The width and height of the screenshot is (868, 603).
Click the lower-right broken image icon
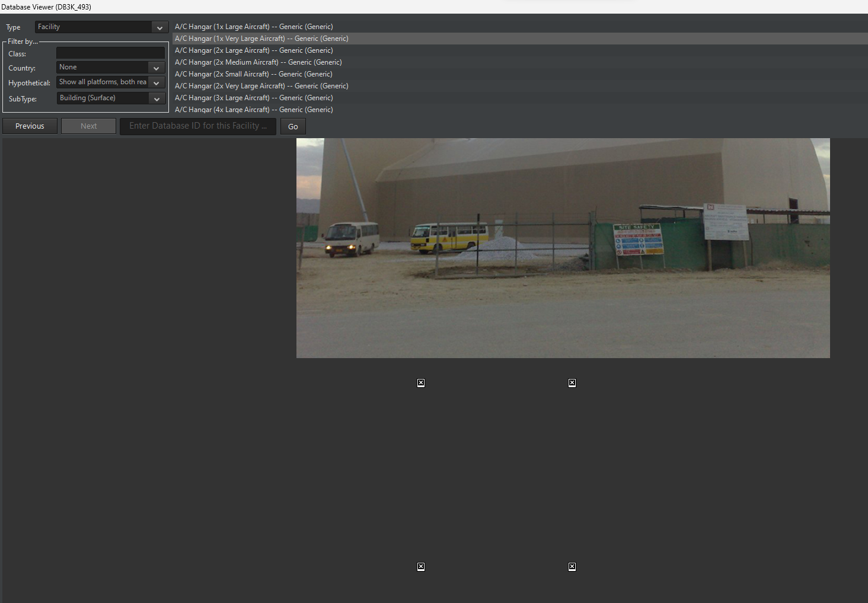point(572,567)
